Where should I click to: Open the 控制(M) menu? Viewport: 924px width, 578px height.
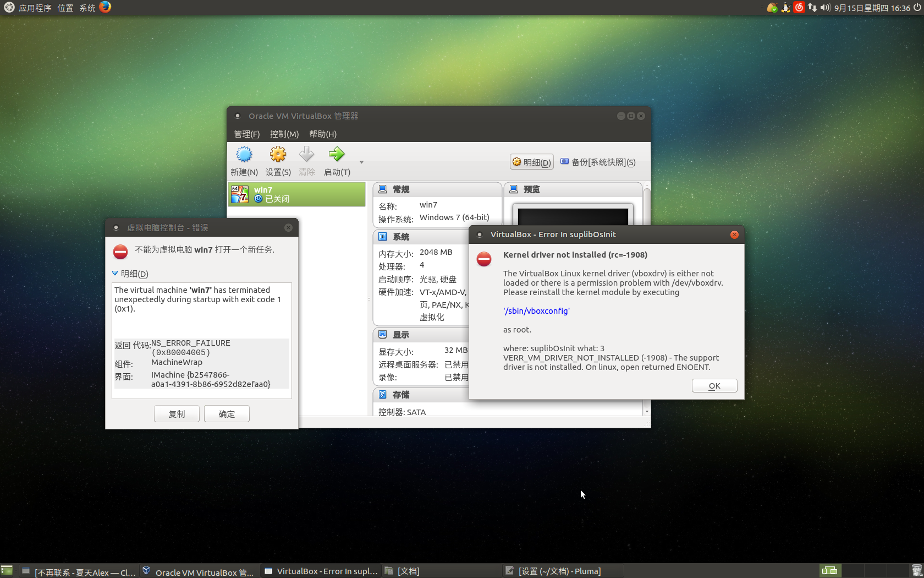point(284,134)
